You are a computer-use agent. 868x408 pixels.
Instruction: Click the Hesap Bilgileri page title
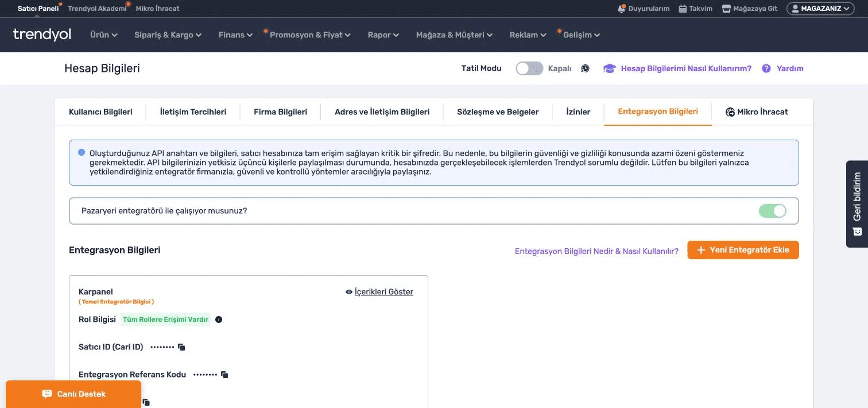coord(102,68)
